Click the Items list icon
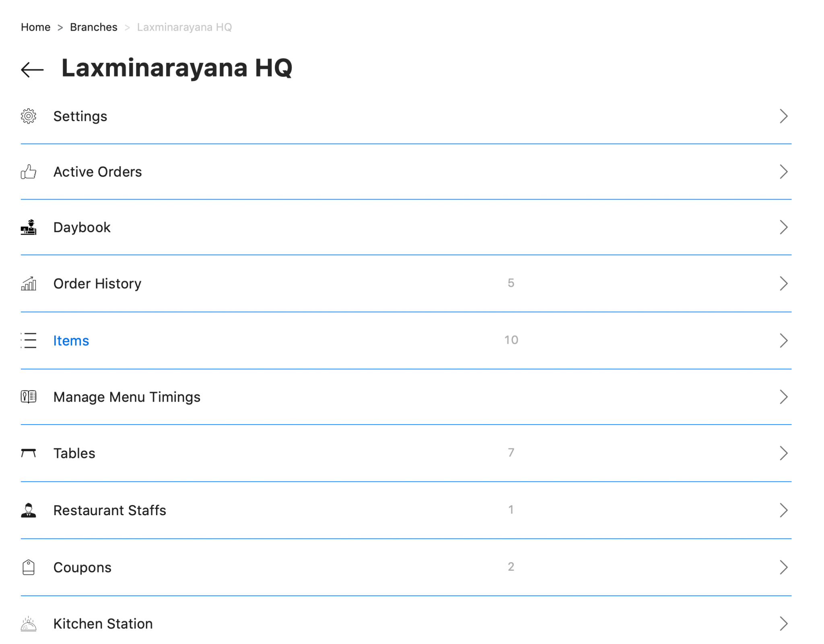This screenshot has height=644, width=824. pos(29,341)
